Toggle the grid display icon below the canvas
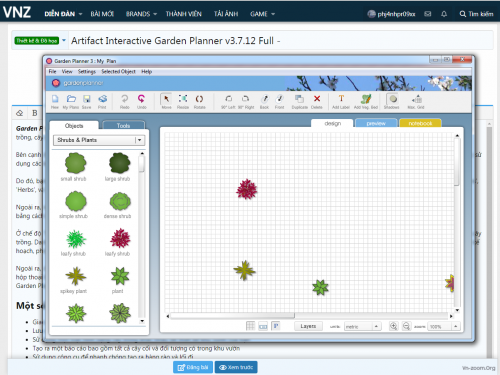The width and height of the screenshot is (500, 375). coord(250,326)
